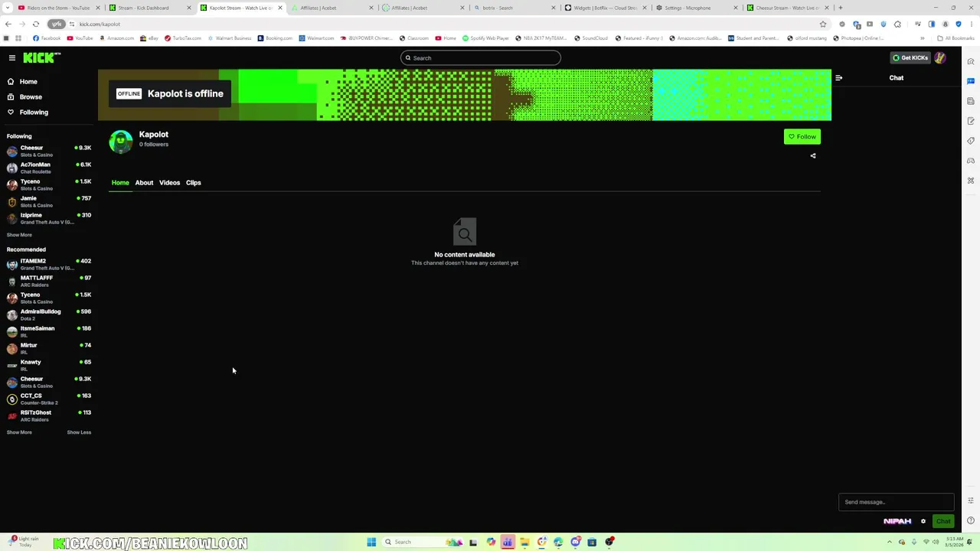Open the browser sidebar search icon

(971, 62)
